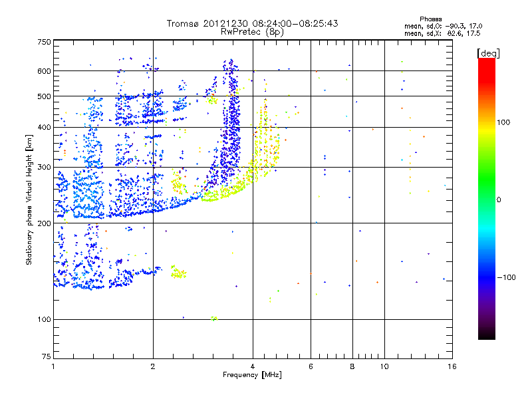Click the y-axis tick label "600"
This screenshot has width=532, height=399.
point(44,71)
